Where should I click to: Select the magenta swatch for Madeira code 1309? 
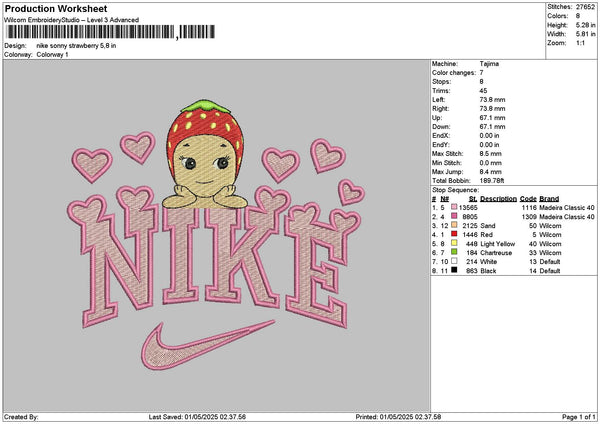pyautogui.click(x=453, y=217)
